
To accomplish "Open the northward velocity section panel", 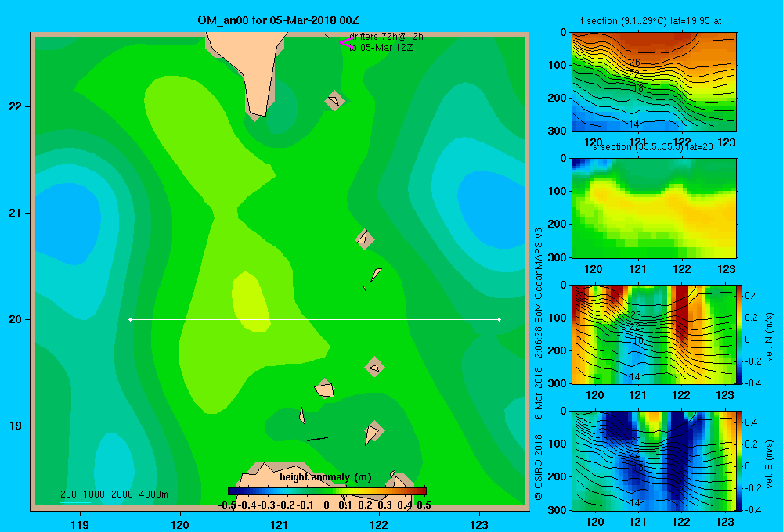I will 654,334.
